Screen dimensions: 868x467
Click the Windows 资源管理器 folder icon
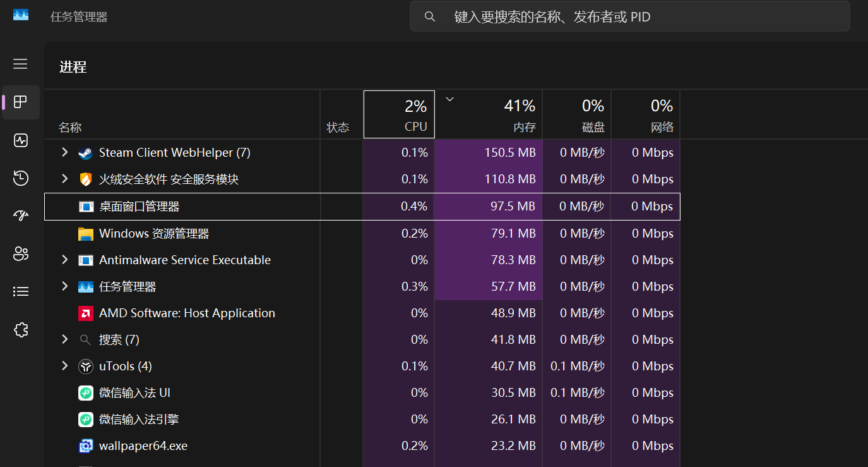[86, 234]
